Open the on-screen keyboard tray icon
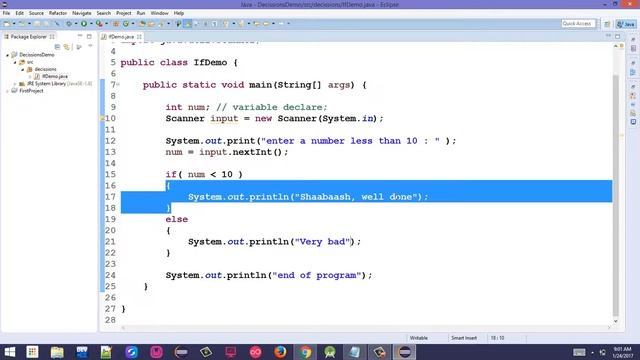This screenshot has height=360, width=640. click(x=579, y=352)
